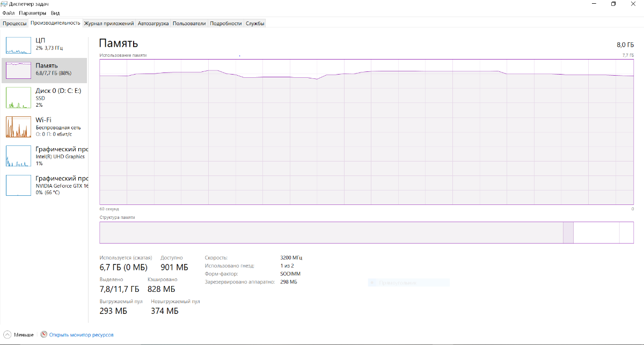The image size is (644, 345).
Task: Restore the window with the maximize button
Action: (613, 4)
